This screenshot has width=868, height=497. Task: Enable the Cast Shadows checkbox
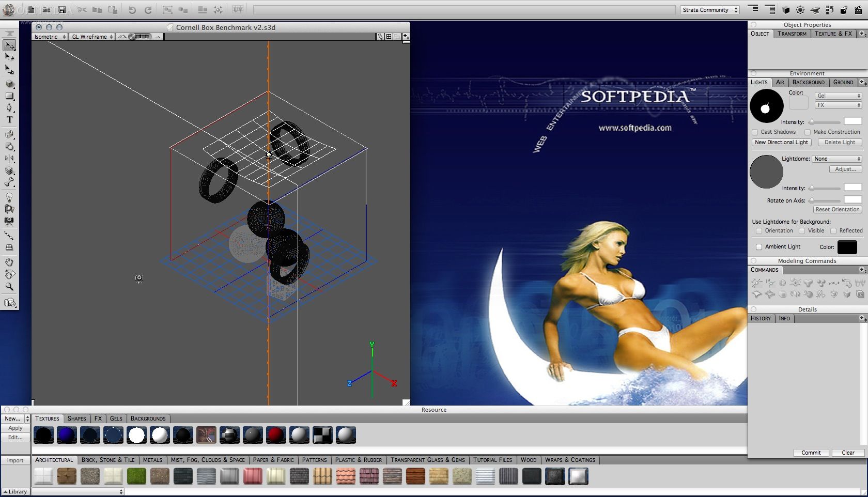click(755, 132)
